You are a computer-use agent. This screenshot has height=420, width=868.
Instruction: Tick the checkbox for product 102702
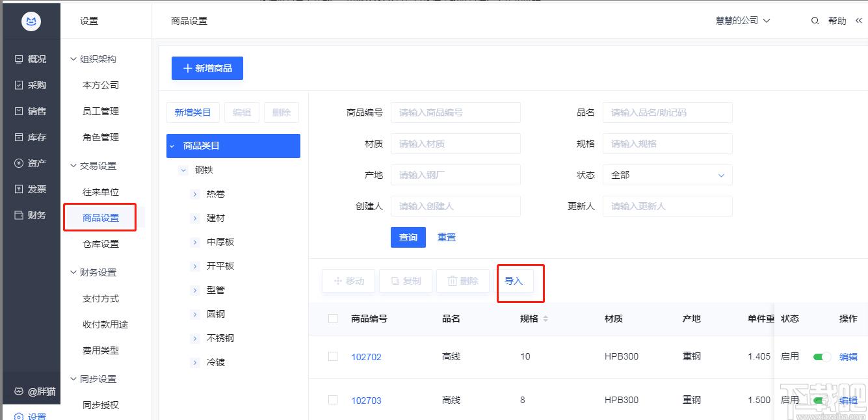[x=333, y=356]
